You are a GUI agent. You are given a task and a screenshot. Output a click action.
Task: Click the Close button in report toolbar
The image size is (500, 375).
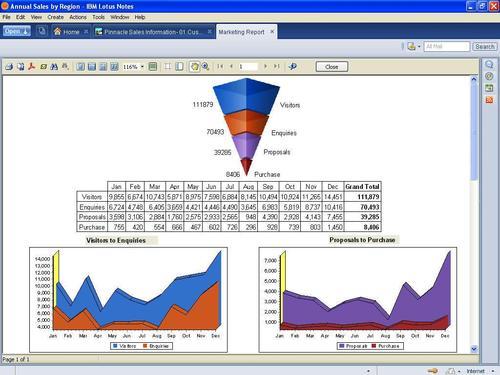332,67
